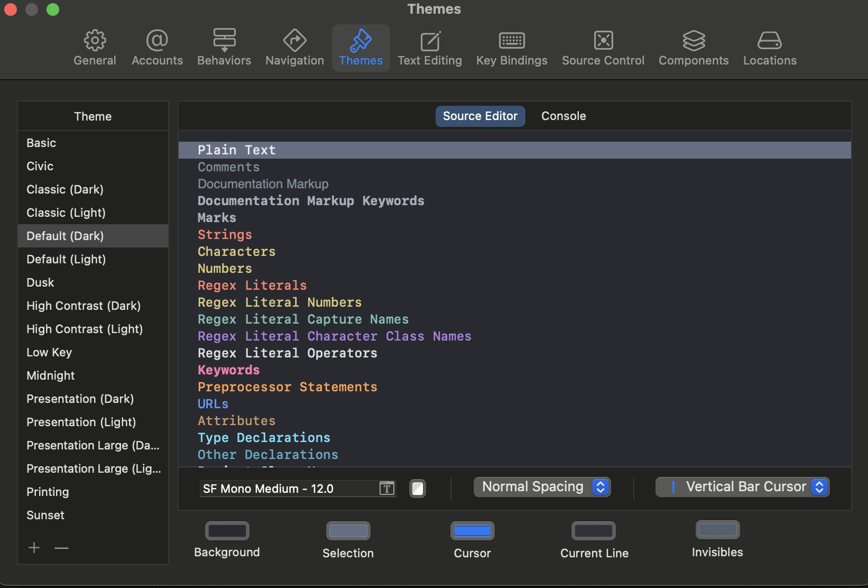Open the Accounts settings pane
Screen dimensions: 868x588
click(157, 48)
